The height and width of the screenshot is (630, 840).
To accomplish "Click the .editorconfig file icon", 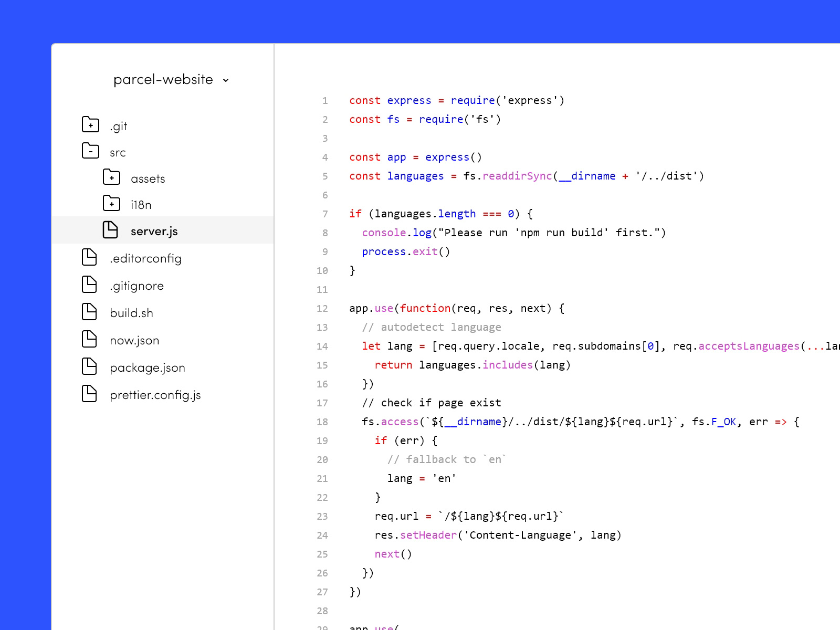I will 90,257.
